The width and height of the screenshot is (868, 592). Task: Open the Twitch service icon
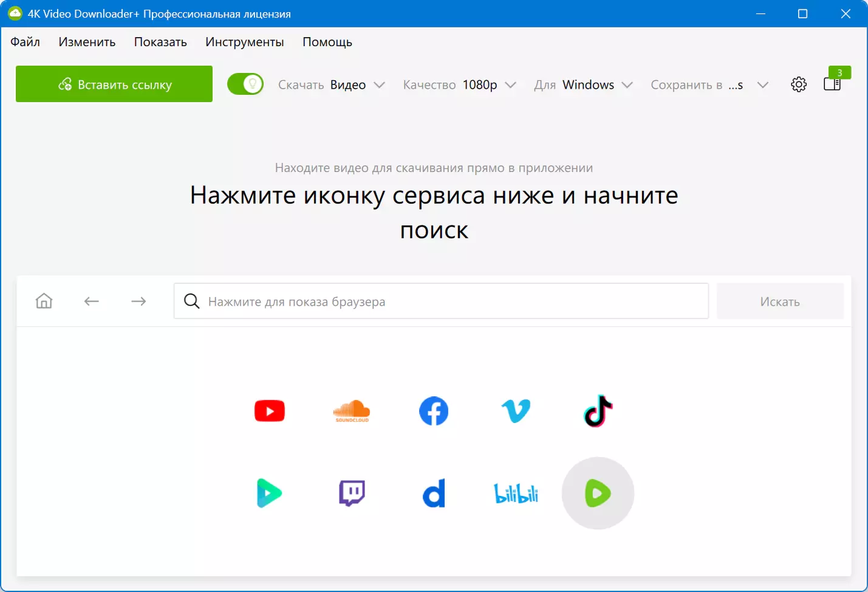pyautogui.click(x=352, y=493)
